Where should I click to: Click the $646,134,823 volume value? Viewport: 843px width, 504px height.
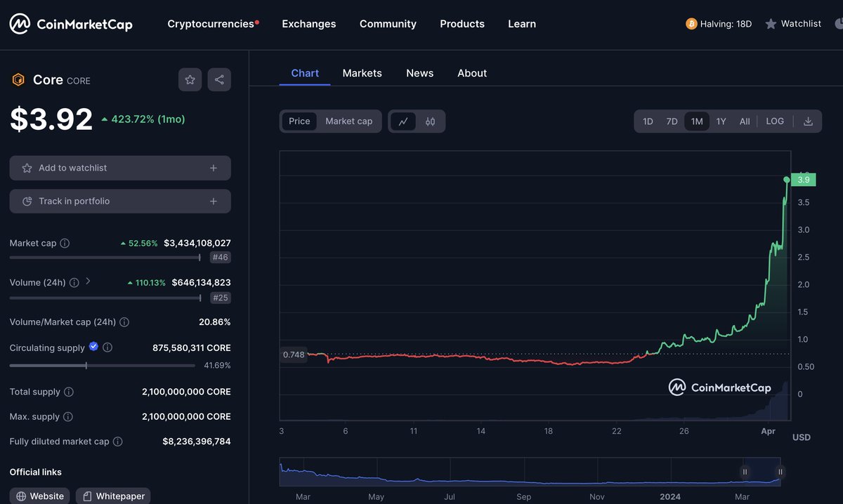coord(201,282)
